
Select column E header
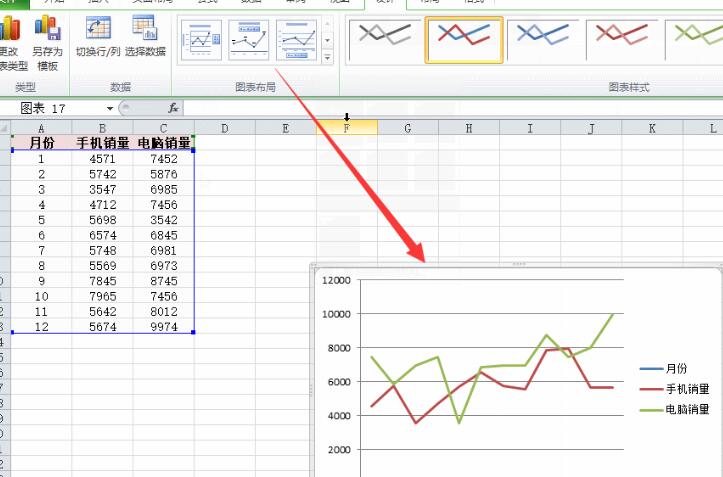click(286, 128)
